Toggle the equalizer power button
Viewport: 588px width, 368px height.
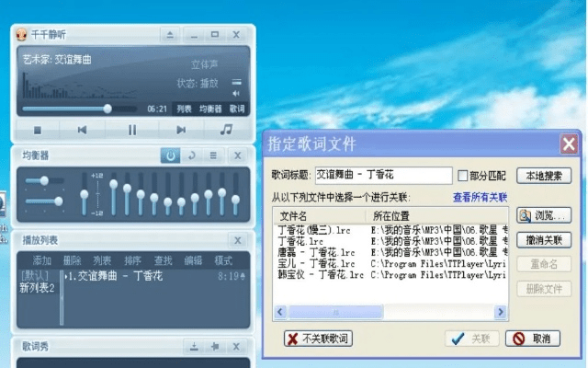pos(170,155)
